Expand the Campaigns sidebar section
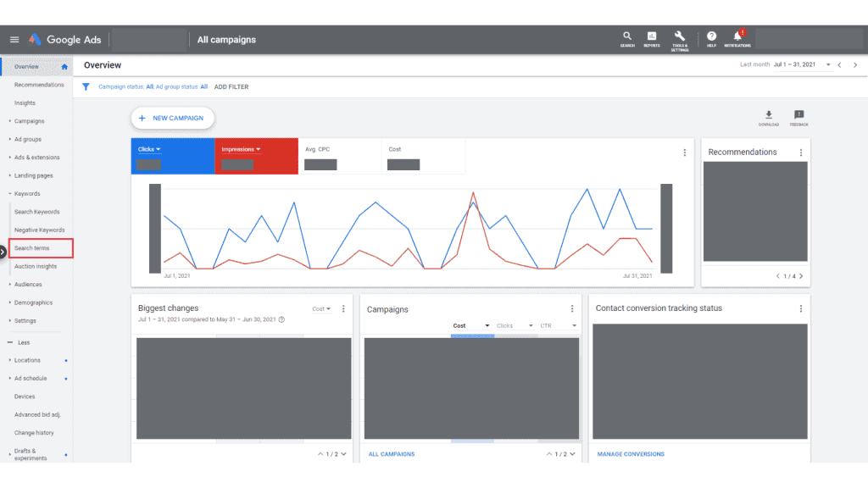Image resolution: width=868 pixels, height=488 pixels. pyautogui.click(x=29, y=121)
